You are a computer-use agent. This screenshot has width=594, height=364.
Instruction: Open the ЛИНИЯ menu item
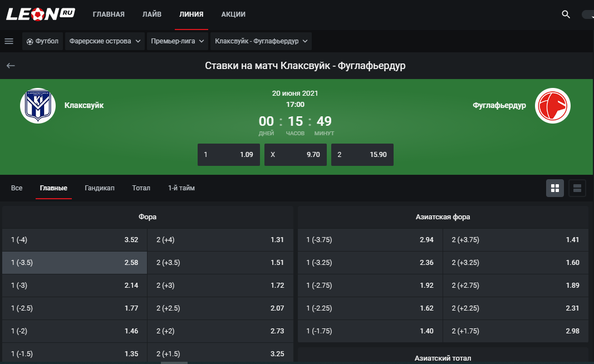[x=192, y=14]
